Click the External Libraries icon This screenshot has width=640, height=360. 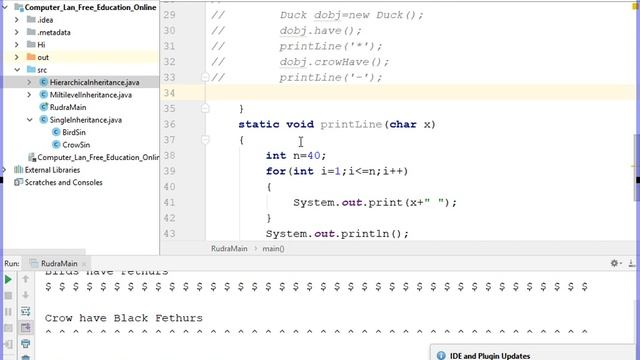coord(18,170)
